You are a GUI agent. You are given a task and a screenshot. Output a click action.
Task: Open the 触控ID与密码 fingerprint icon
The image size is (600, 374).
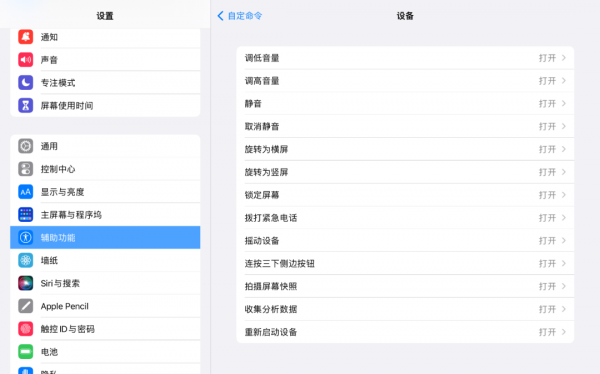[26, 329]
